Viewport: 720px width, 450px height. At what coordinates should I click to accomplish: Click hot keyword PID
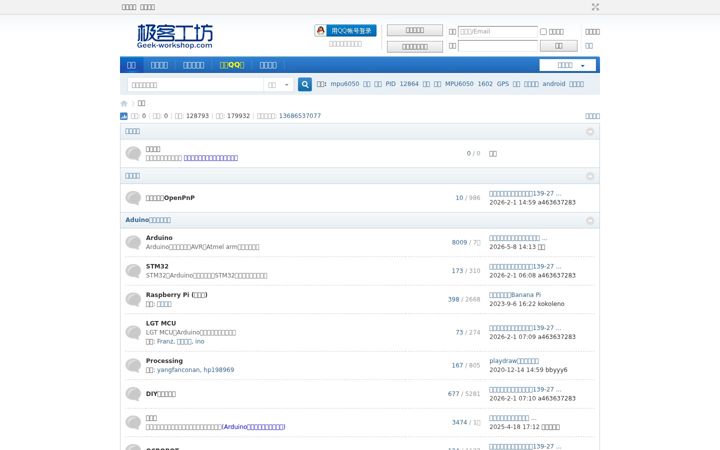[390, 84]
